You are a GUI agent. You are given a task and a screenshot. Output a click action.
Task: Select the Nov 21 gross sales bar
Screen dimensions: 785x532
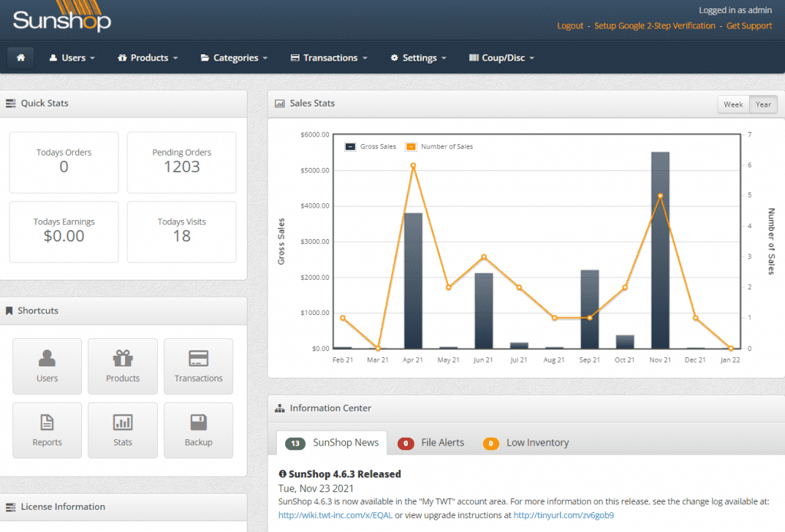(x=660, y=250)
